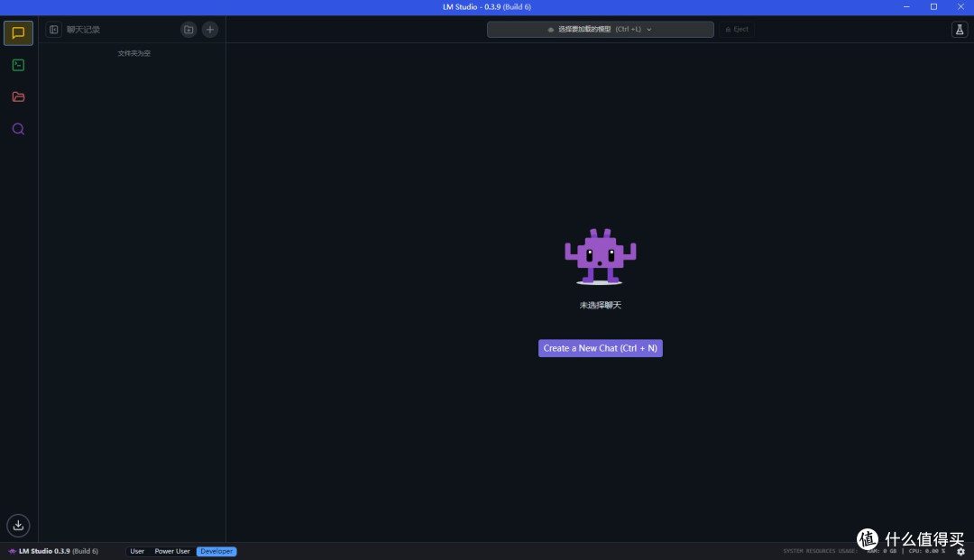Eject the loaded model
974x560 pixels.
737,29
